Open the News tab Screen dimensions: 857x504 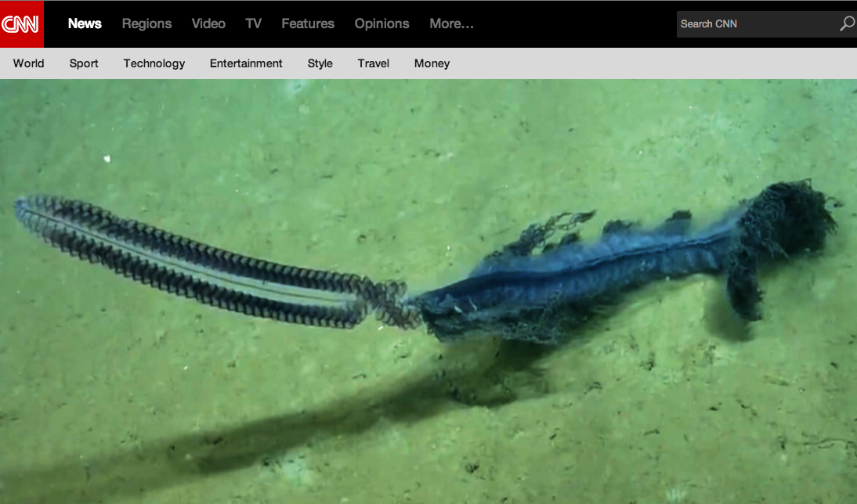point(85,23)
